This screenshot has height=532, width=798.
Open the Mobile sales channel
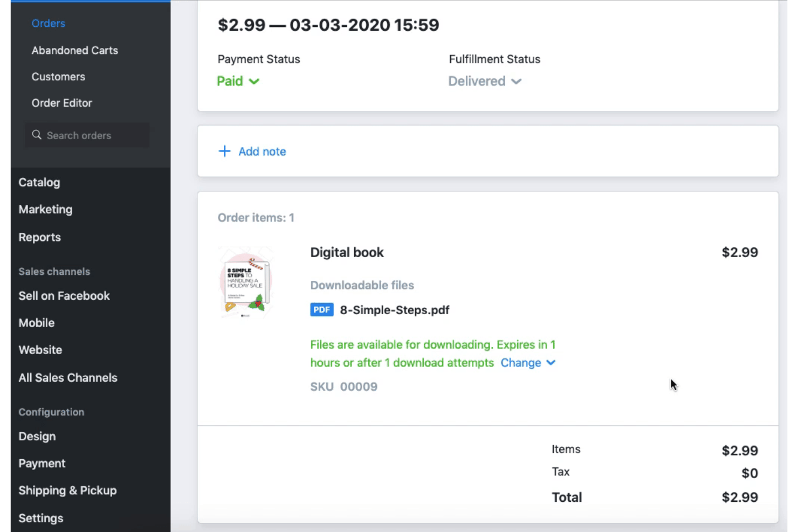37,323
